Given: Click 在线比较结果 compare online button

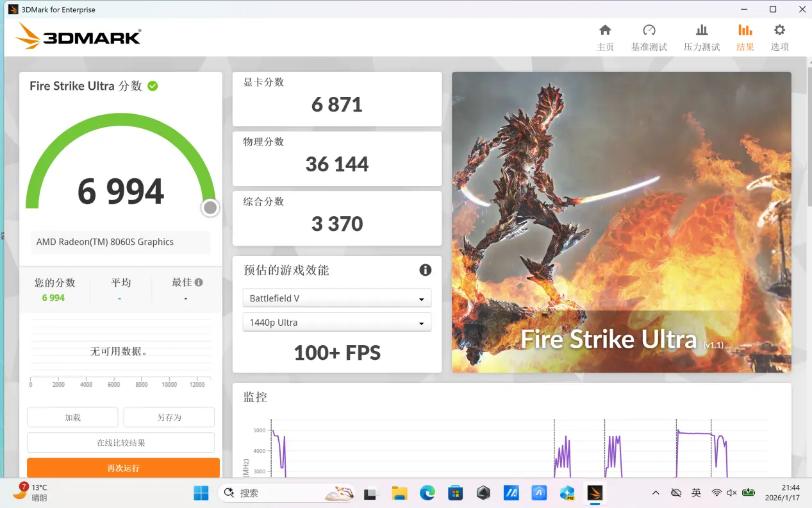Looking at the screenshot, I should click(x=120, y=443).
